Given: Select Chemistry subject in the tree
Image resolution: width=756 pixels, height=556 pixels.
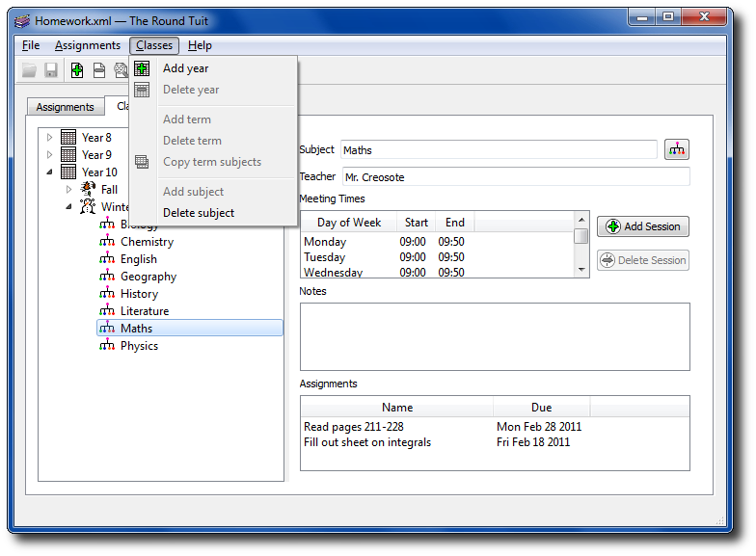Looking at the screenshot, I should click(147, 242).
